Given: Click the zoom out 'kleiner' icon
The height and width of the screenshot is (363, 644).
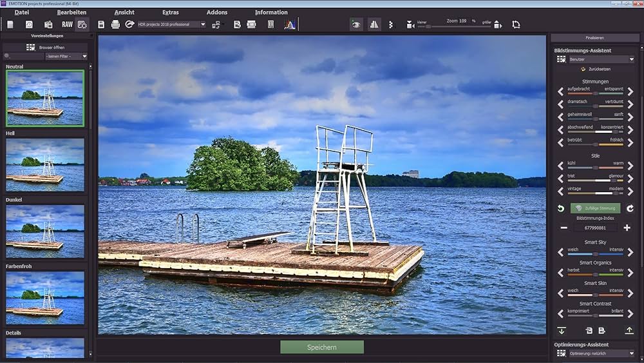Looking at the screenshot, I should pyautogui.click(x=410, y=25).
